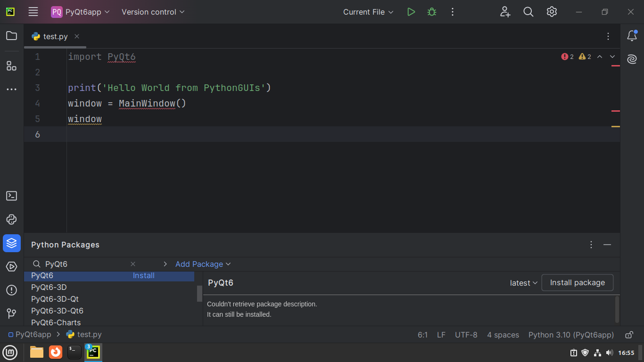Start debugging with the bug icon

(x=432, y=12)
